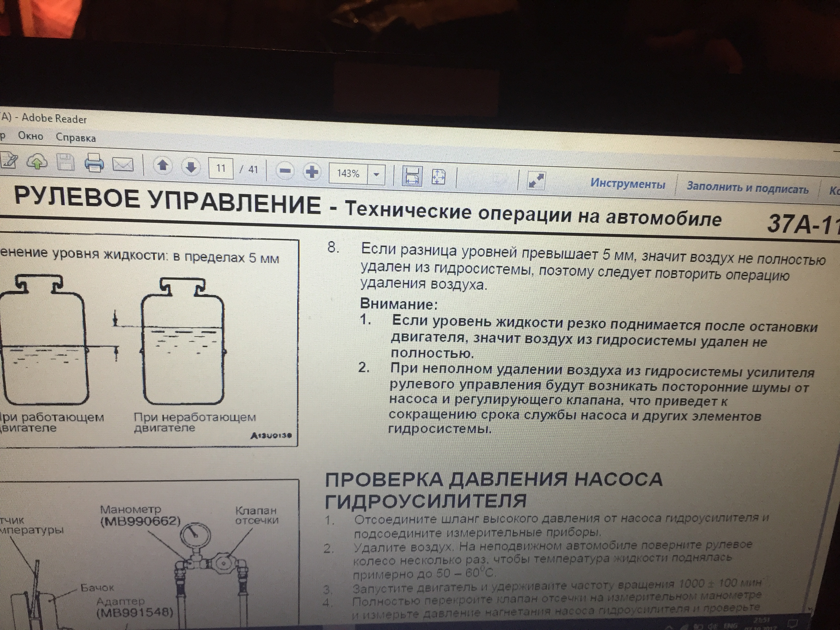Zoom in with the plus button
840x630 pixels.
312,172
